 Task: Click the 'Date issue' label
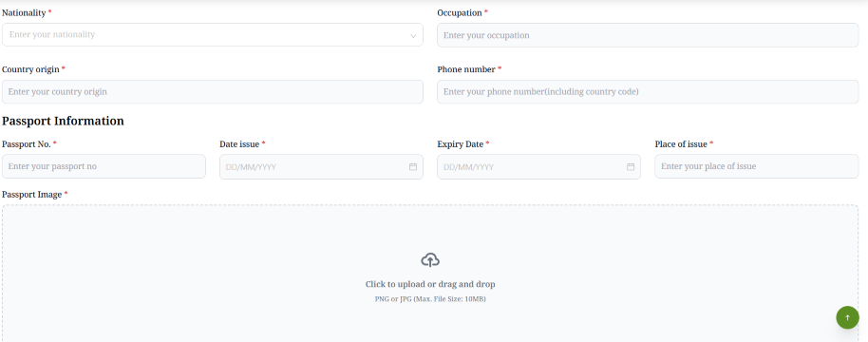coord(239,143)
